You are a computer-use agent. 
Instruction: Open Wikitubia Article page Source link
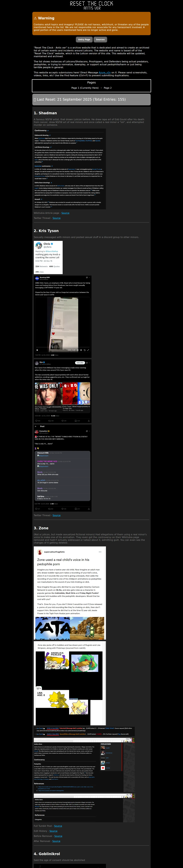(65, 213)
